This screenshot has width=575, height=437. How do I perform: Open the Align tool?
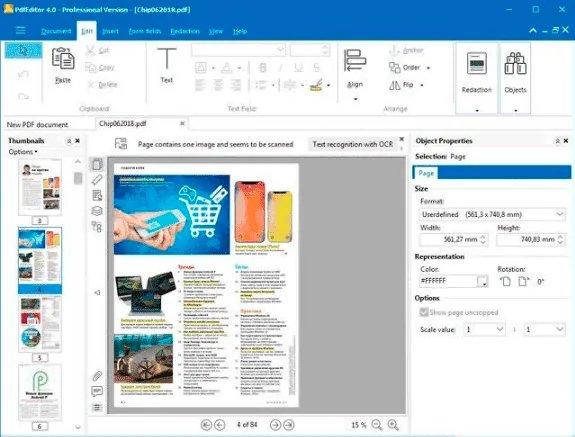tap(355, 61)
